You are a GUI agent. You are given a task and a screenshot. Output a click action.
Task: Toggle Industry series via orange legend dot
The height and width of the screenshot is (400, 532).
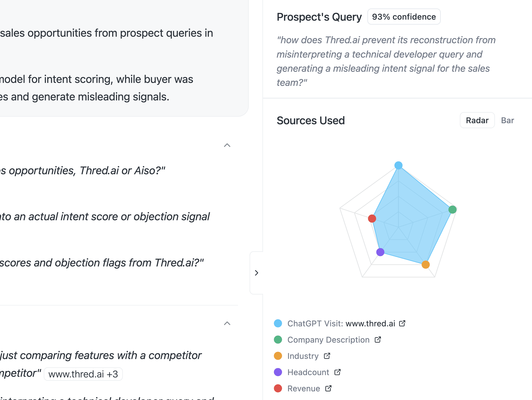tap(278, 356)
